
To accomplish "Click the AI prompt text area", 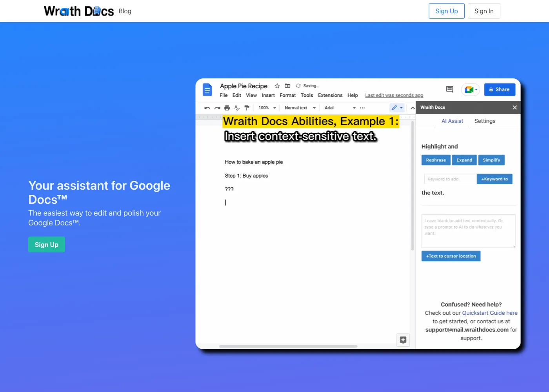I will coord(468,231).
